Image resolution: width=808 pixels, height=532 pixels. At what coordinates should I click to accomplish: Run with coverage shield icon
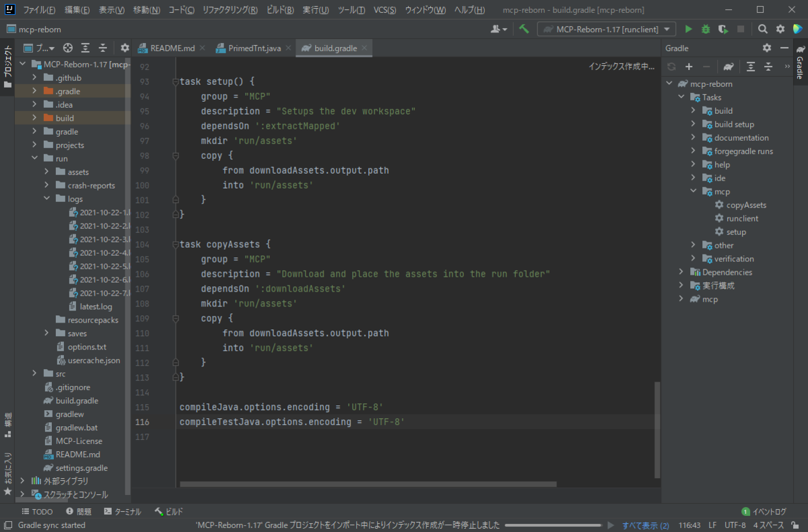pos(723,29)
